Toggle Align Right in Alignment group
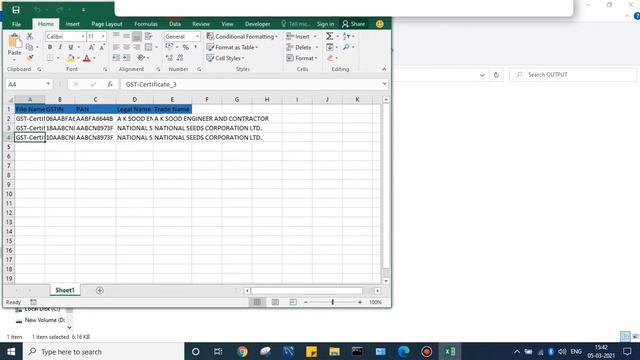 tap(137, 47)
